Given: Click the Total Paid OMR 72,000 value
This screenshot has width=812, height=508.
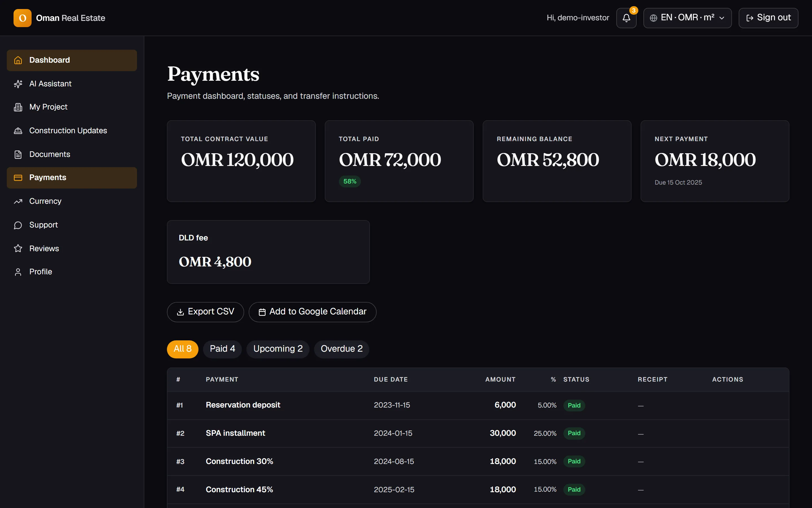Looking at the screenshot, I should (390, 160).
